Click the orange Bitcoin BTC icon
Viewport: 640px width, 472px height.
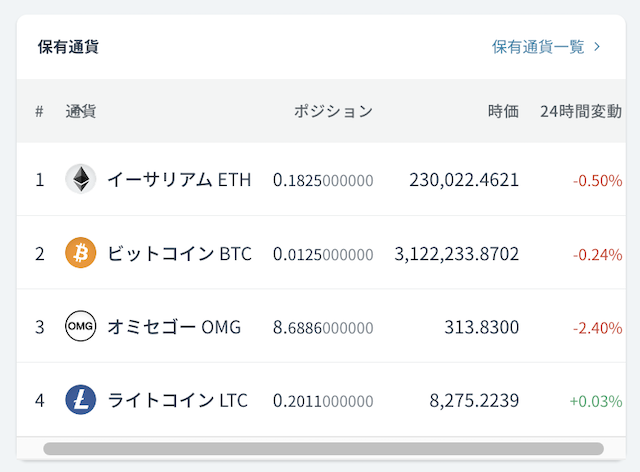click(x=81, y=253)
